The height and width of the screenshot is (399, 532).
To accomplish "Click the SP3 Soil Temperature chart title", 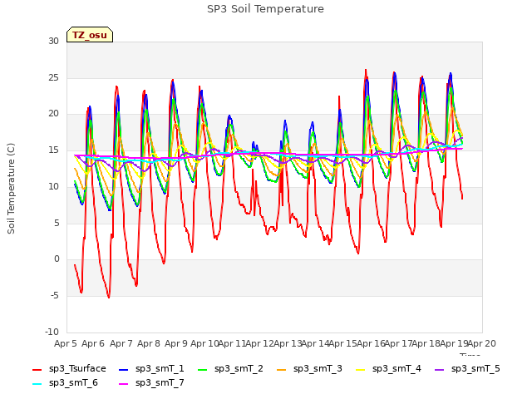I will click(x=266, y=9).
